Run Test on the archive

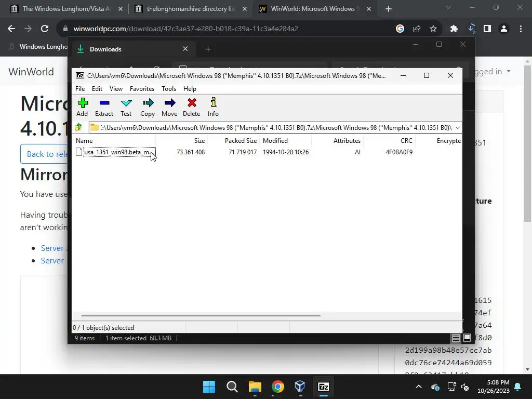click(126, 107)
